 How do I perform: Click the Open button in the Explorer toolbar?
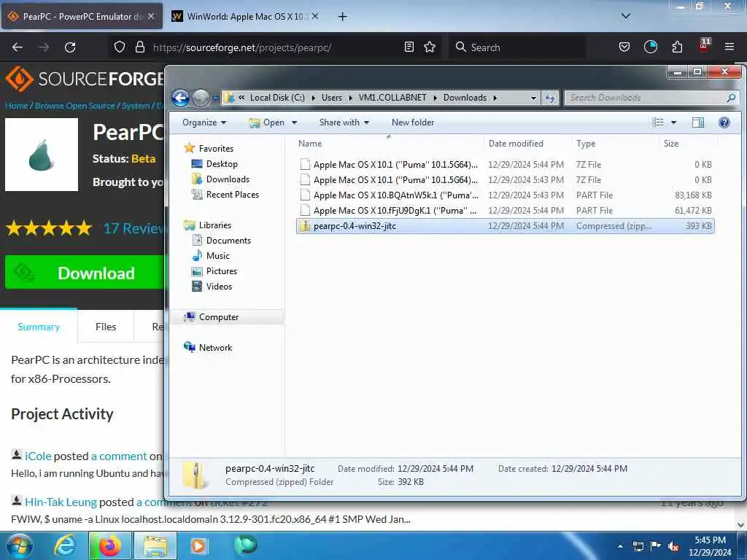tap(267, 122)
